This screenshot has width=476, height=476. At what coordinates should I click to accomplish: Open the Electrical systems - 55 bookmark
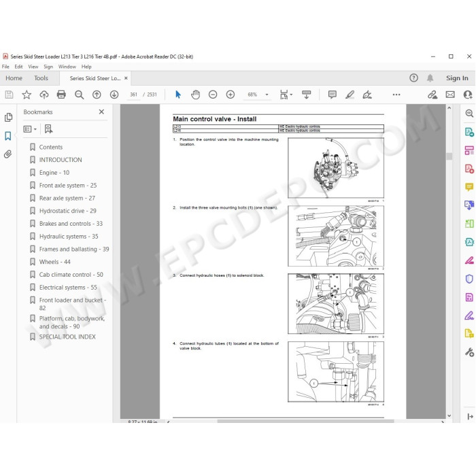click(x=68, y=287)
